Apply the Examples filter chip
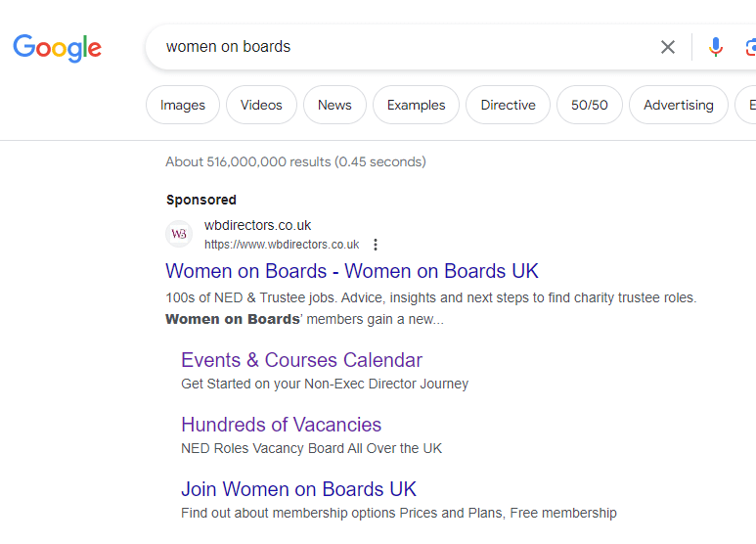The width and height of the screenshot is (756, 544). pyautogui.click(x=416, y=105)
